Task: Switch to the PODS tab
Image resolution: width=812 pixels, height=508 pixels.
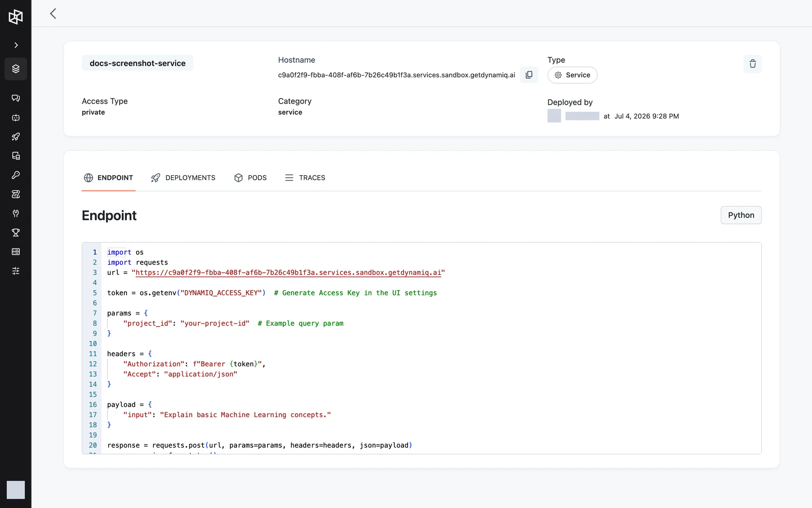Action: click(250, 178)
